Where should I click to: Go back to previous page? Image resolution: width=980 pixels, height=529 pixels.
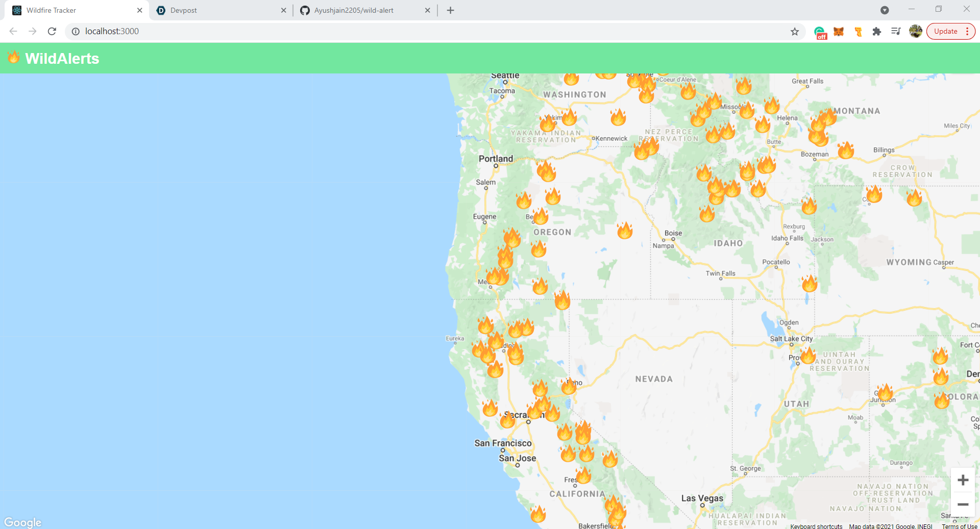click(13, 31)
